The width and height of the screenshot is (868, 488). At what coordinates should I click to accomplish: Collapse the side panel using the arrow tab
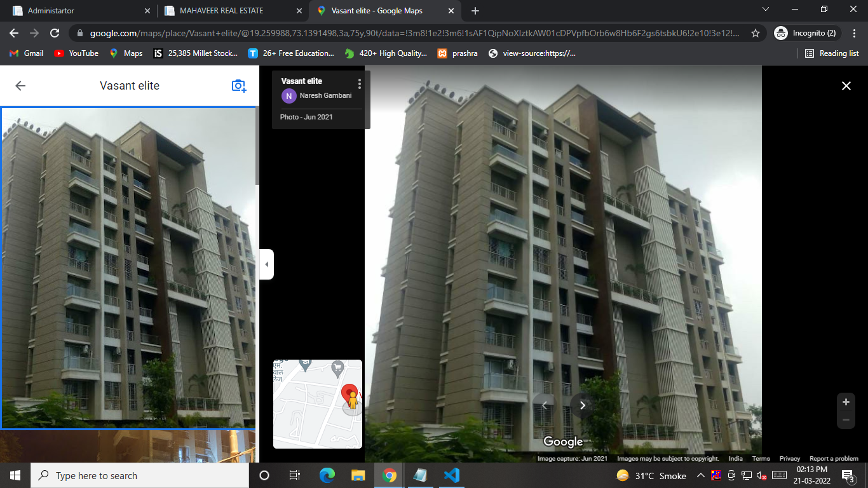[x=267, y=264]
